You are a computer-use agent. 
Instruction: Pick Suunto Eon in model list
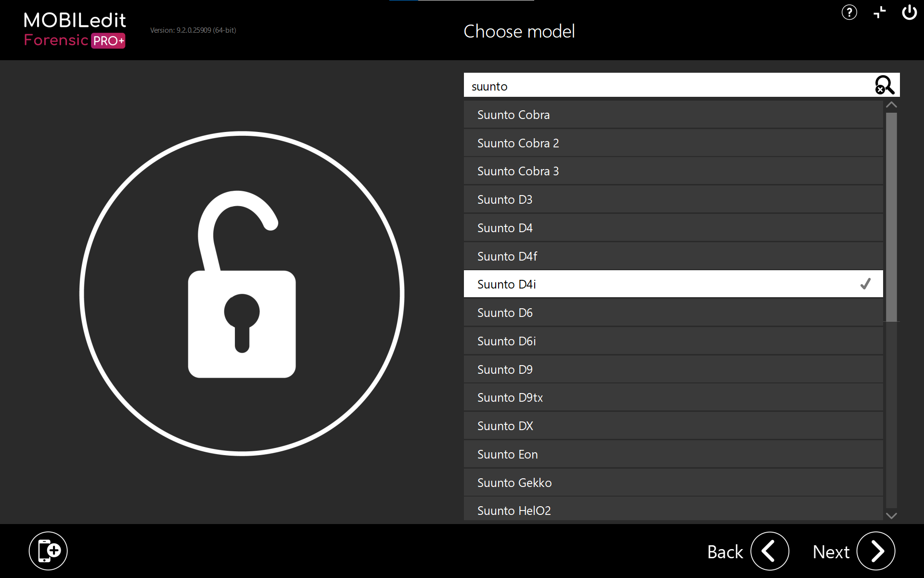coord(673,454)
